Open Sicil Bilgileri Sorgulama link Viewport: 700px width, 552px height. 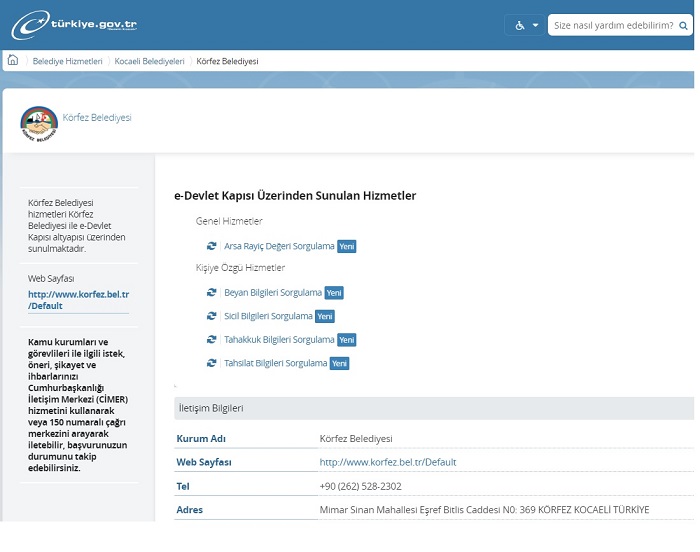pos(268,316)
